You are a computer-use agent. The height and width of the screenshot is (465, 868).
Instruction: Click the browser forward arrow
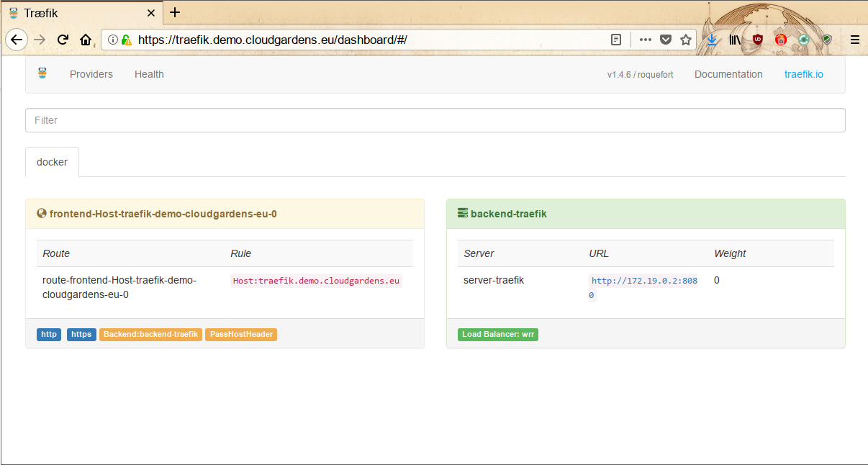tap(40, 40)
